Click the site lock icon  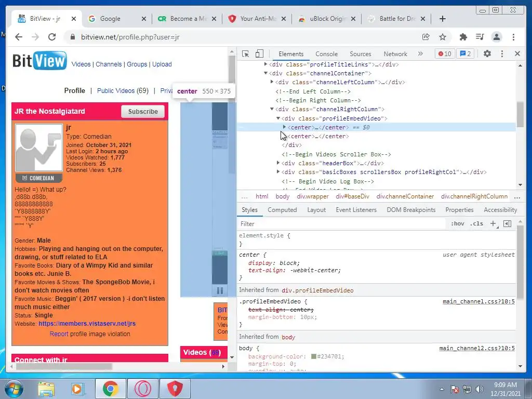[x=72, y=37]
